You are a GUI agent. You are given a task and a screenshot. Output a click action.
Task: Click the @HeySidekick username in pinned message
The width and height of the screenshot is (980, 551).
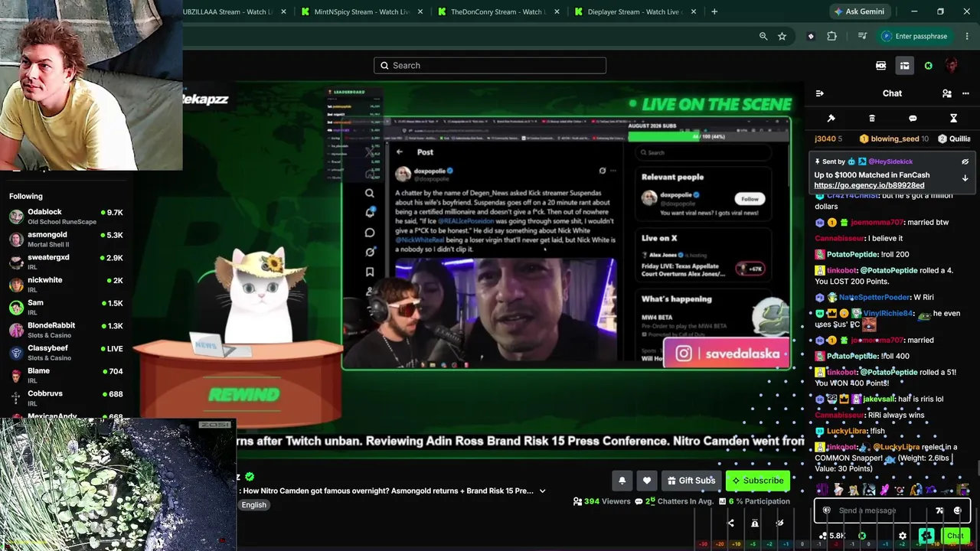890,161
